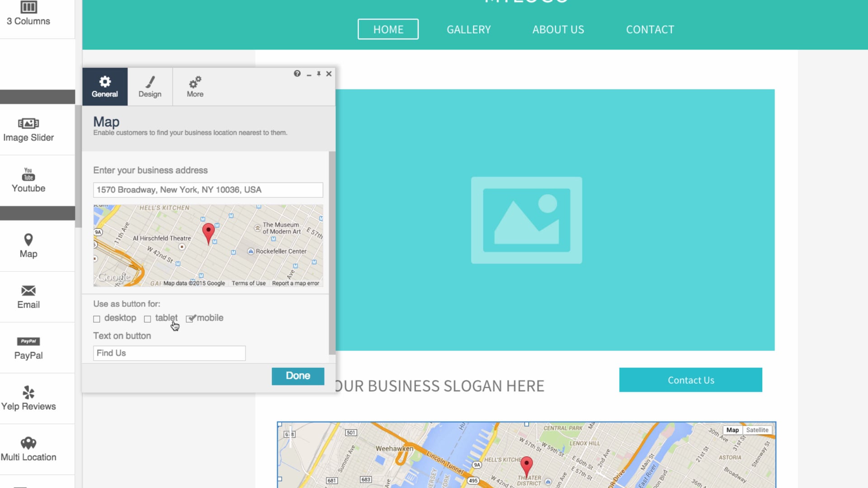Viewport: 868px width, 488px height.
Task: Click the sidebar vertical scrollbar
Action: pyautogui.click(x=79, y=166)
